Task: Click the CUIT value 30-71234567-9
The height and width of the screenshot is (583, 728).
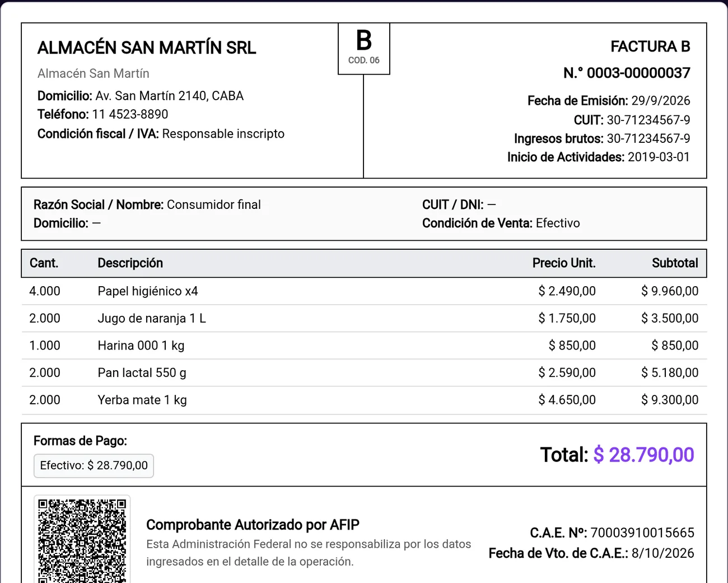Action: coord(648,120)
